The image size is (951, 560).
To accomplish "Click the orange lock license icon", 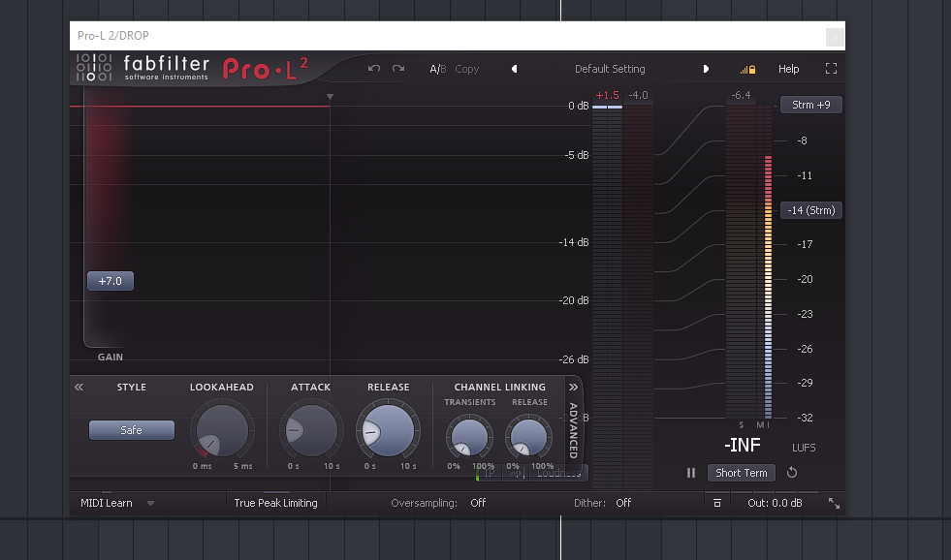I will pyautogui.click(x=747, y=69).
